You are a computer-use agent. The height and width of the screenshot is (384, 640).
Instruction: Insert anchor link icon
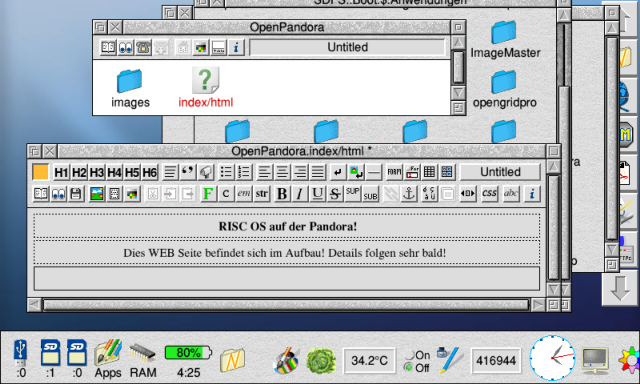pos(409,194)
